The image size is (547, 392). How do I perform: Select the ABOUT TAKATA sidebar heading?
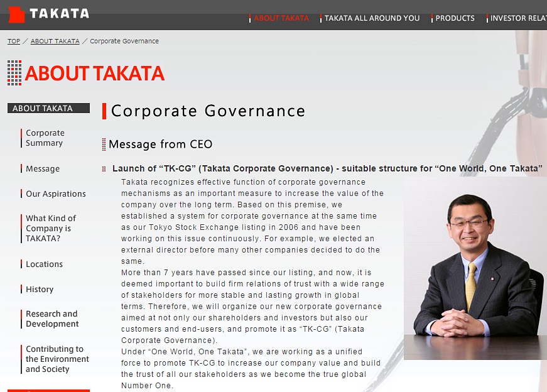43,108
